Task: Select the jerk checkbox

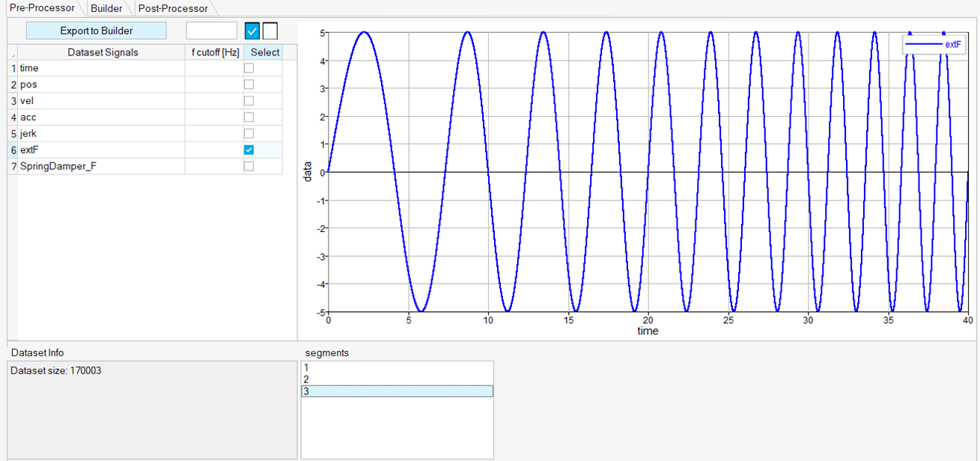Action: [249, 133]
